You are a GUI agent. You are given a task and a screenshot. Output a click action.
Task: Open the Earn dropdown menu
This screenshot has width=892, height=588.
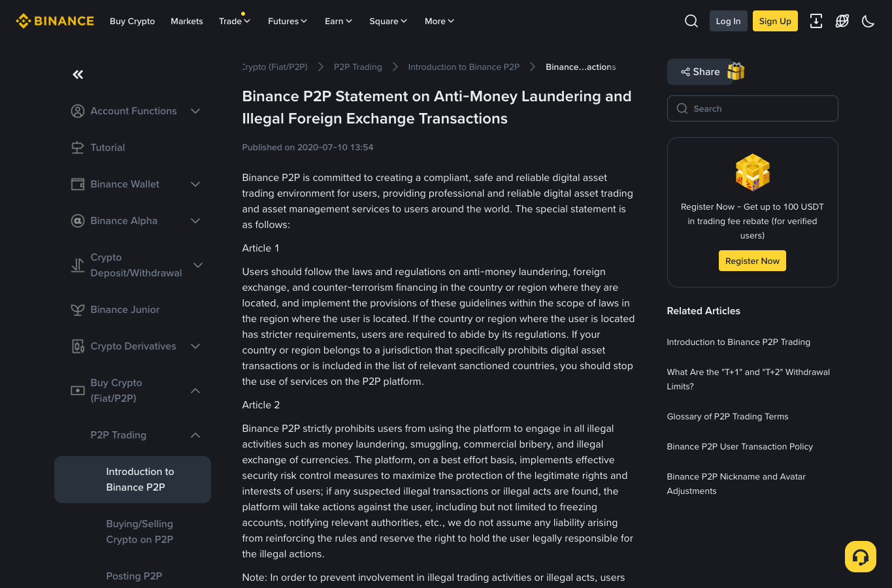pos(339,21)
